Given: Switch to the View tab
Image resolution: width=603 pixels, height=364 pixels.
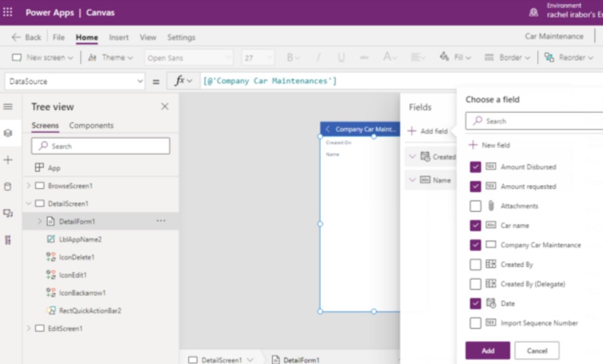Looking at the screenshot, I should click(148, 37).
